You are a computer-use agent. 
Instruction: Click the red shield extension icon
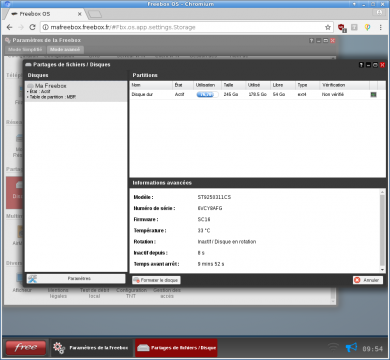[x=342, y=28]
